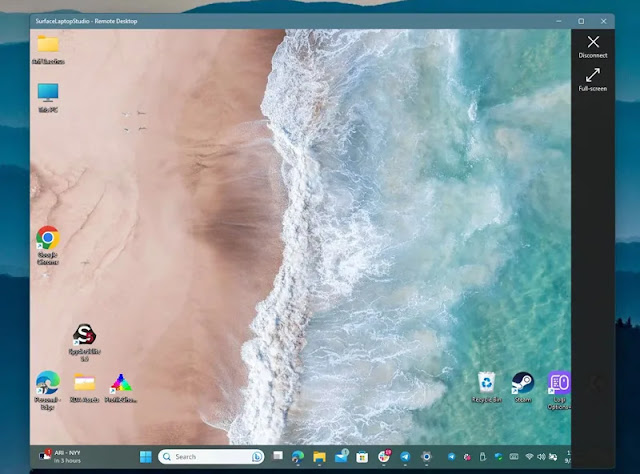The width and height of the screenshot is (640, 474).
Task: Close the Remote Desktop window
Action: click(604, 21)
